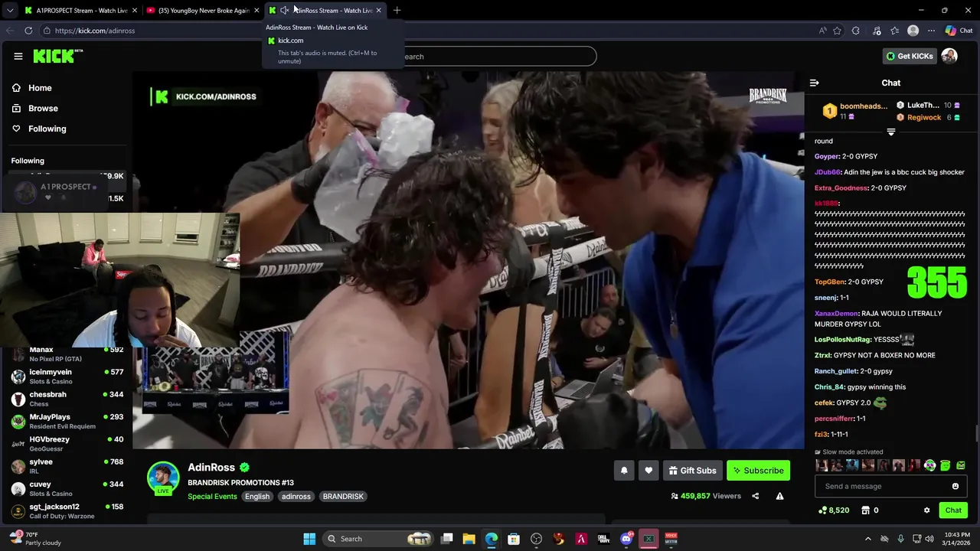Open chat settings gear

pos(926,510)
